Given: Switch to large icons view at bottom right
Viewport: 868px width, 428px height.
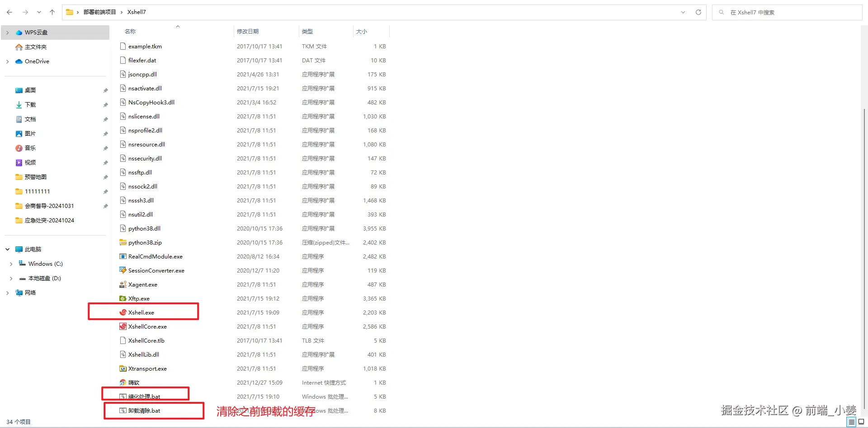Looking at the screenshot, I should (860, 422).
